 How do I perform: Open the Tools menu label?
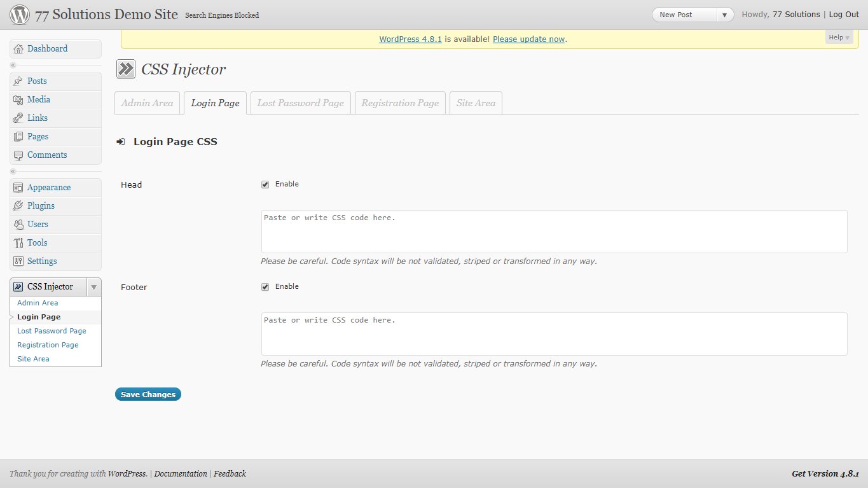[38, 243]
